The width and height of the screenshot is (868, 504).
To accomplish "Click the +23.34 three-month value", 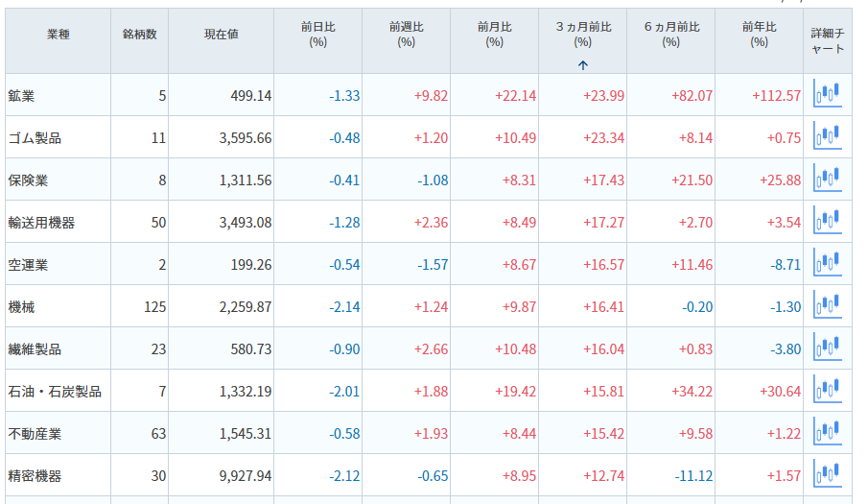I will point(603,138).
